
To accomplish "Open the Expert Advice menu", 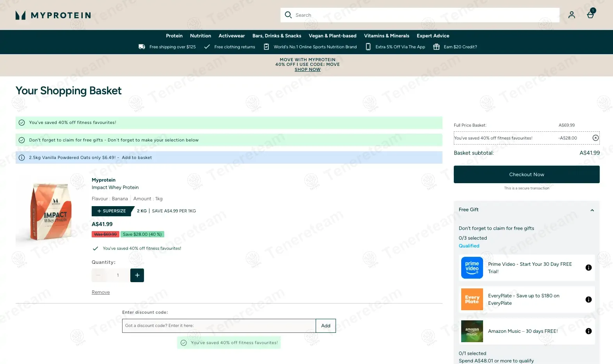I will coord(433,36).
